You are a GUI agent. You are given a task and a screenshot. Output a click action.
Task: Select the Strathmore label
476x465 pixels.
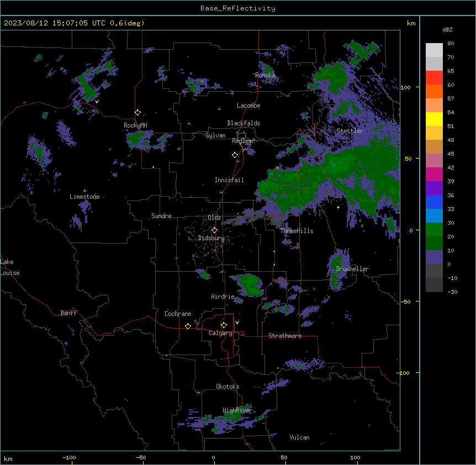(x=285, y=336)
